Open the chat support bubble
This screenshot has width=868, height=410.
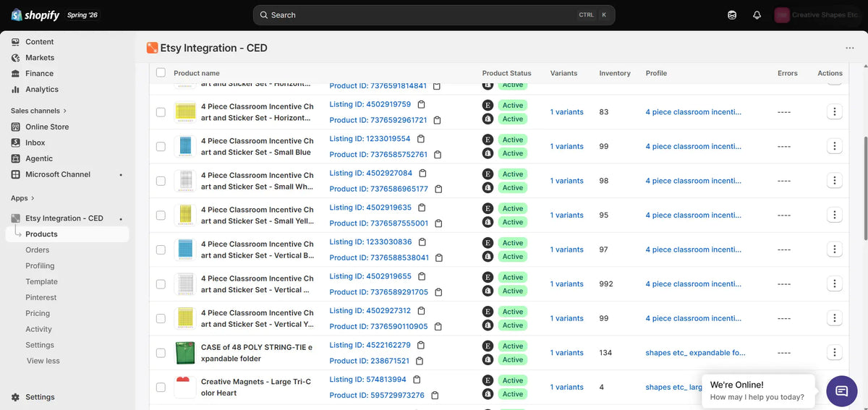841,391
